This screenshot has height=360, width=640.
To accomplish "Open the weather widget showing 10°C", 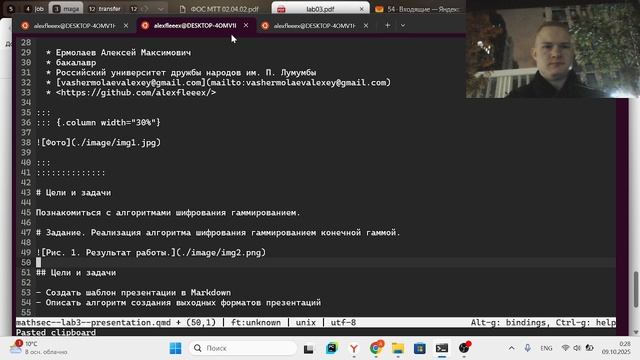I will click(38, 348).
